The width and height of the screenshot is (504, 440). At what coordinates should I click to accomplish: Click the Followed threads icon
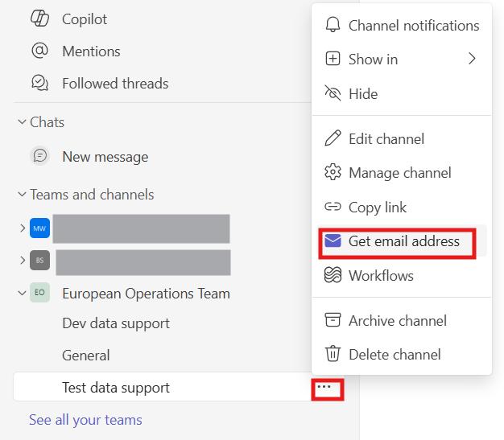40,83
